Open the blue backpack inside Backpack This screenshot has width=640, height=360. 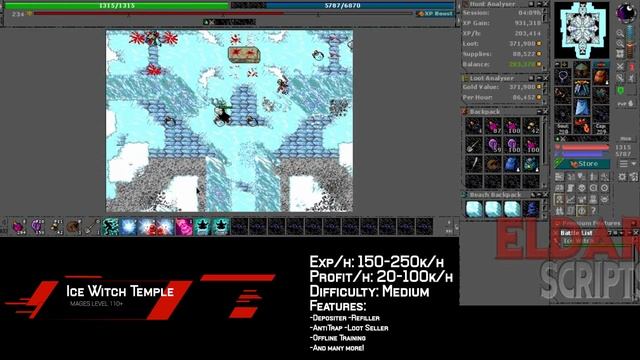512,164
